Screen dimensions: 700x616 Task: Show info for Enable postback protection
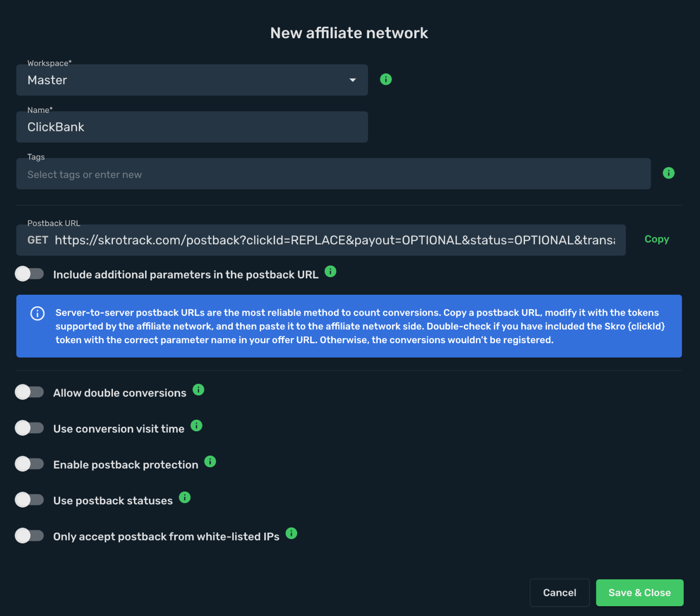210,461
